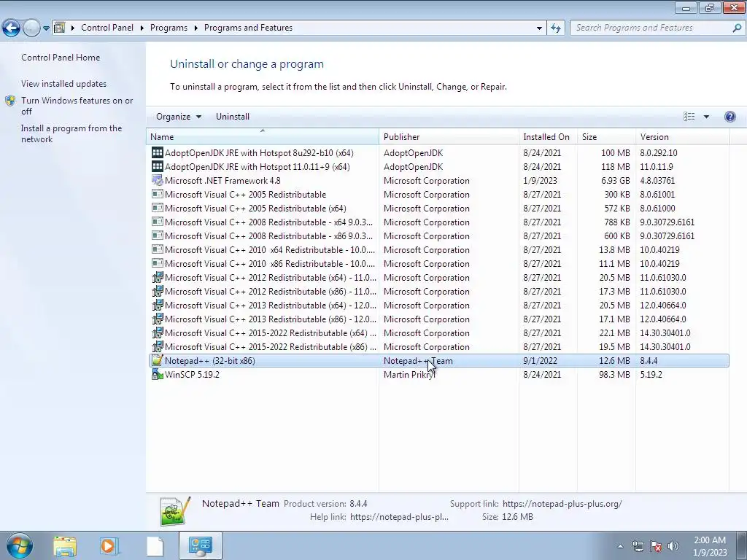Select Programs breadcrumb

tap(169, 28)
